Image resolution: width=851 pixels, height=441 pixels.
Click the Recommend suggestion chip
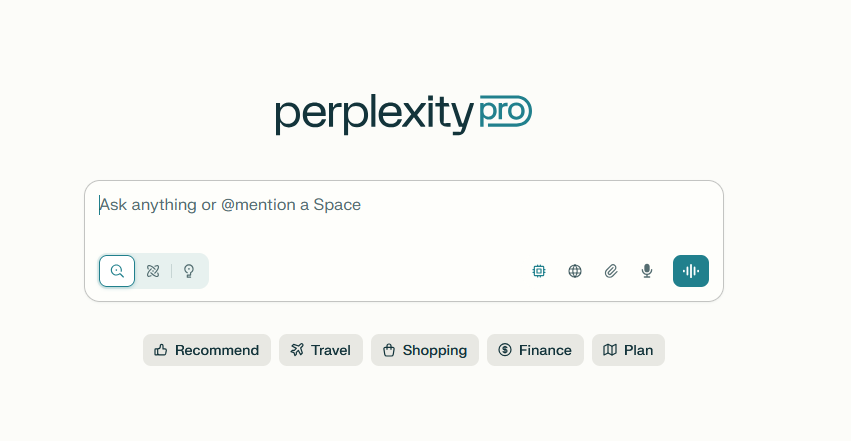(x=207, y=350)
